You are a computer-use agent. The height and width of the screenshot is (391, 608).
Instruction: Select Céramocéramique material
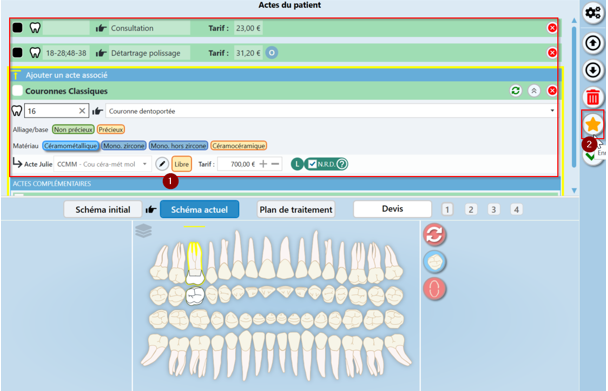pos(239,146)
